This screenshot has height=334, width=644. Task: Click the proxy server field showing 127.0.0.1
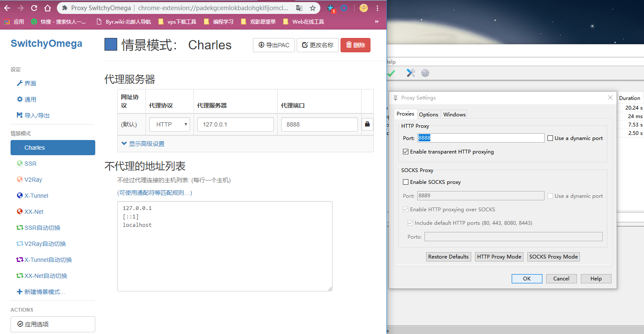click(x=236, y=124)
